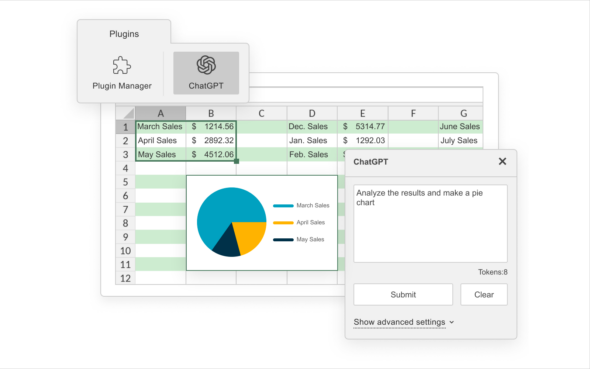Switch to the Plugins tab
This screenshot has width=590, height=369.
click(x=124, y=34)
